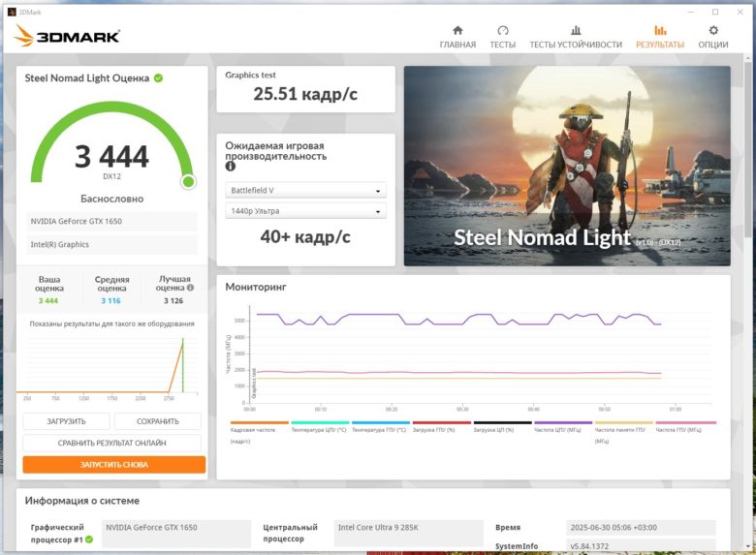This screenshot has height=555, width=756.
Task: Click the Intel(R) Graphics row
Action: click(x=111, y=244)
